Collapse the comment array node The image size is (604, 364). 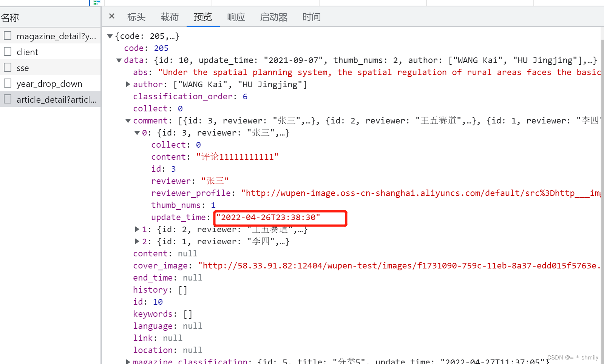click(x=128, y=121)
